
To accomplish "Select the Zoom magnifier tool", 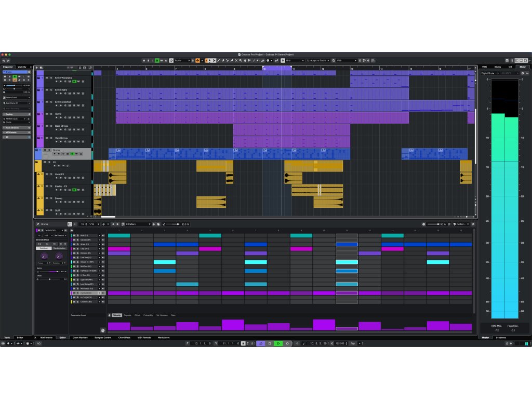I will tap(241, 60).
